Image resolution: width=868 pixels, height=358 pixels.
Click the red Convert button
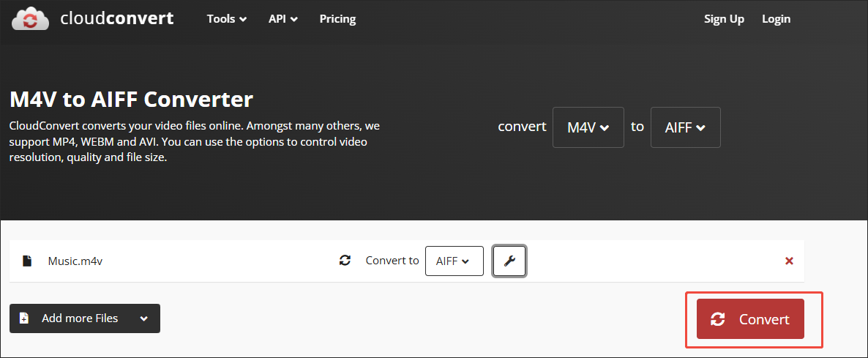click(x=750, y=318)
